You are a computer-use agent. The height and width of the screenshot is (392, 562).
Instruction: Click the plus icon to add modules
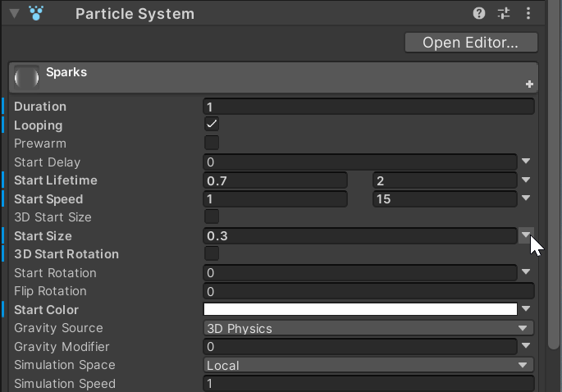point(529,84)
